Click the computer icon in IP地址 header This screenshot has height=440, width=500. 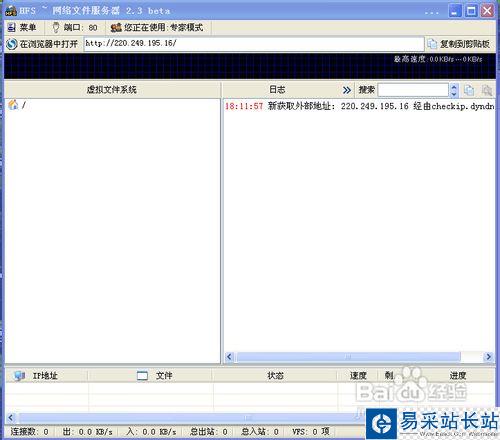pos(19,376)
